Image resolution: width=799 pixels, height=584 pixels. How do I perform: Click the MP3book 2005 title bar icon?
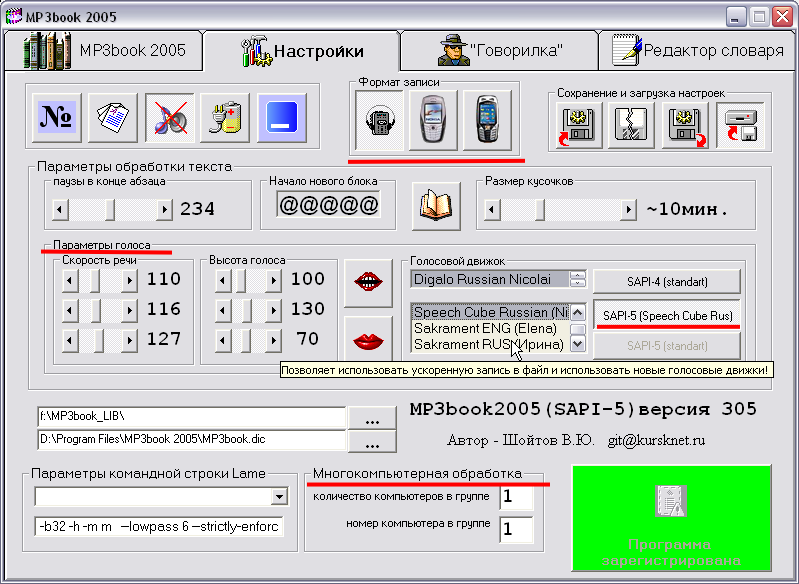(x=14, y=16)
